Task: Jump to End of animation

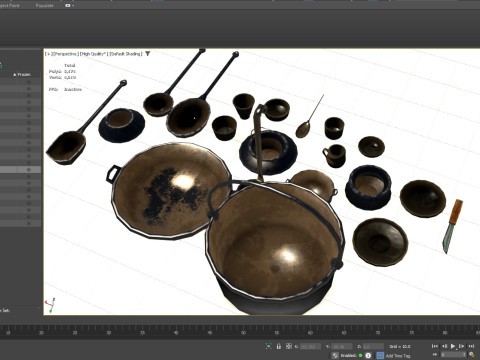Action: 471,346
